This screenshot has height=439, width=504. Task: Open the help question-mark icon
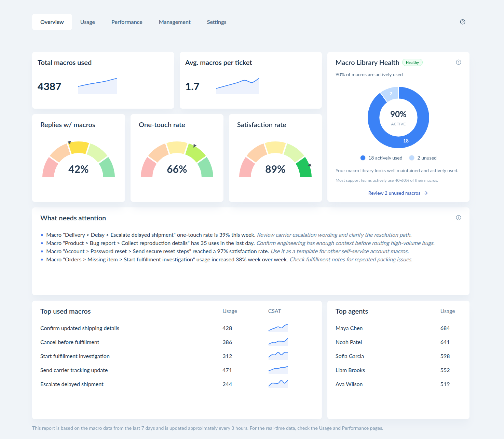point(463,22)
